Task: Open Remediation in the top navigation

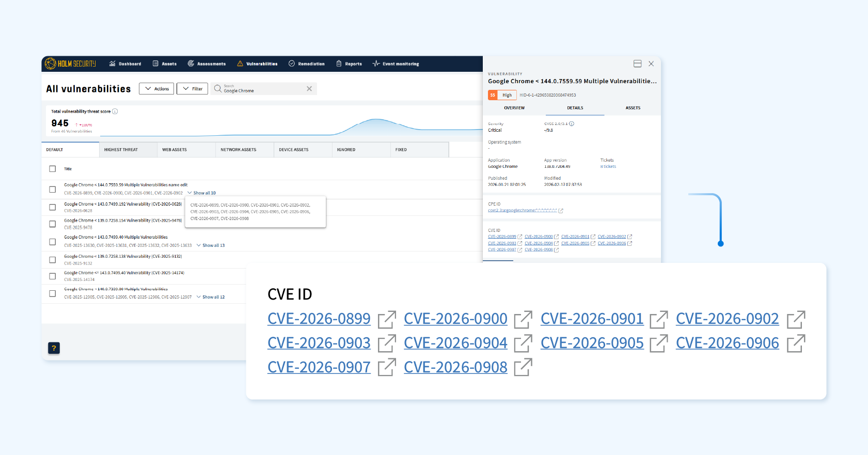Action: tap(307, 64)
